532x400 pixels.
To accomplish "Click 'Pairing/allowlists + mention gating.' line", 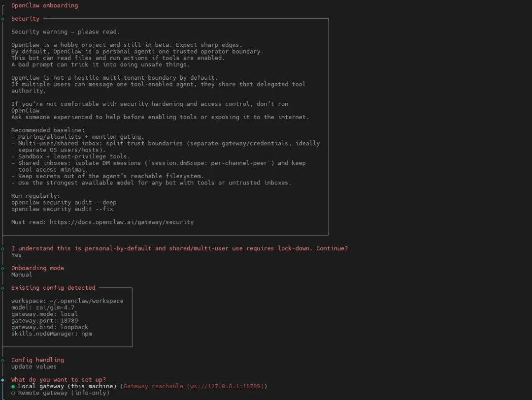I will (78, 137).
